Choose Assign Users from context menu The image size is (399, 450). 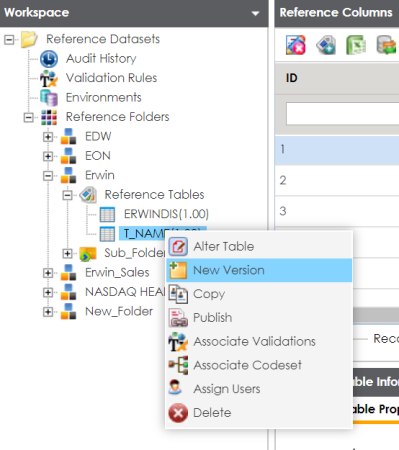click(259, 389)
